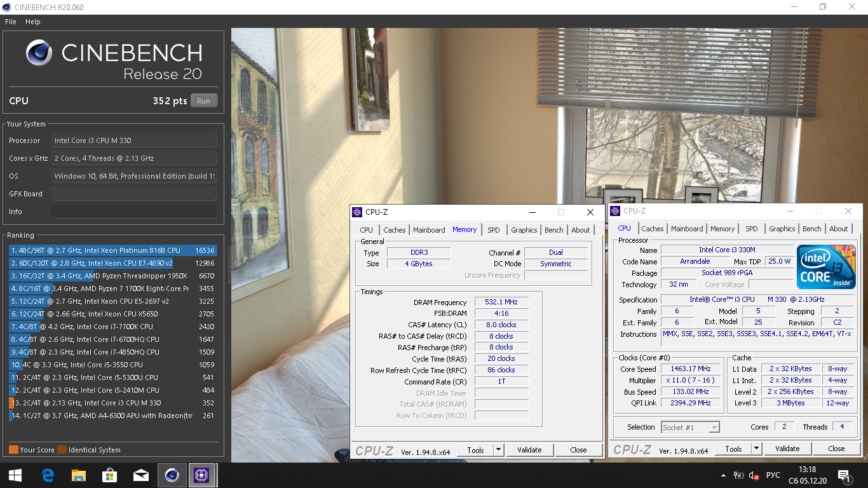
Task: Click the Core Speed 1463.17 MHz value
Action: (691, 369)
